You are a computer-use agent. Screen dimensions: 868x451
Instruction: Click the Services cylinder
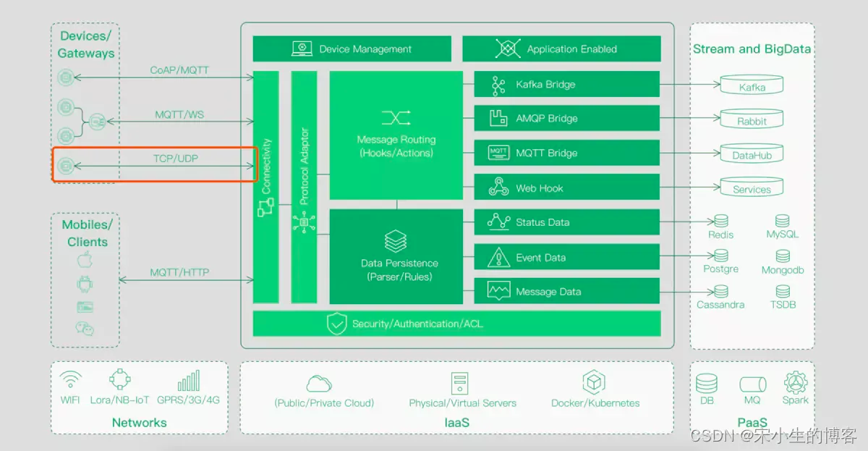coord(752,187)
